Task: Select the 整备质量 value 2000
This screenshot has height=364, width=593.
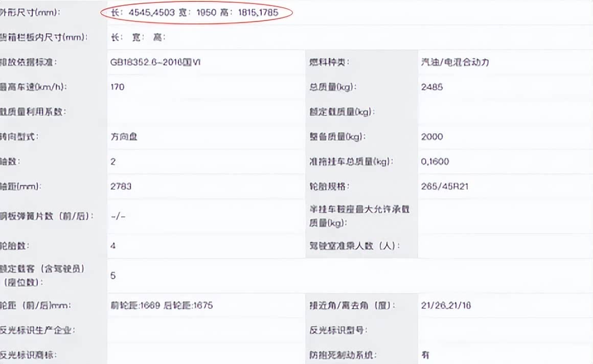Action: pyautogui.click(x=432, y=136)
